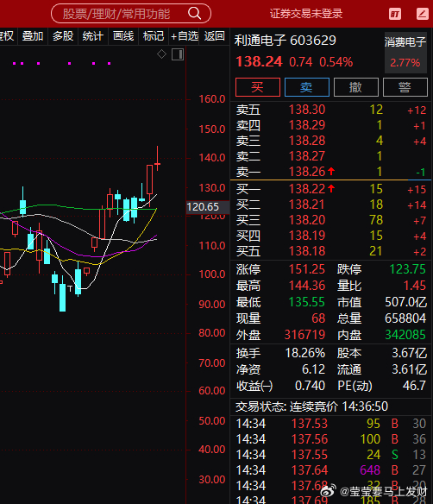
Task: Click the trade tick priced 137.53
Action: 310,424
